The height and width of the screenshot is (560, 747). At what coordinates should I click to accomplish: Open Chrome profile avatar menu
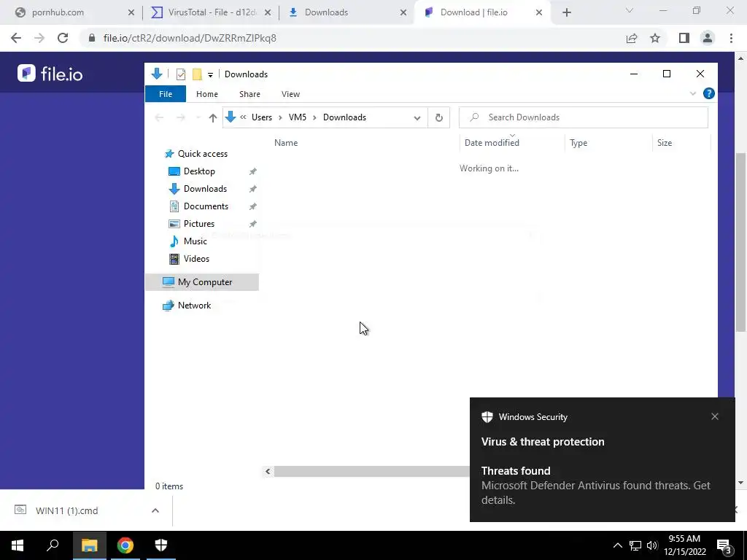point(708,38)
